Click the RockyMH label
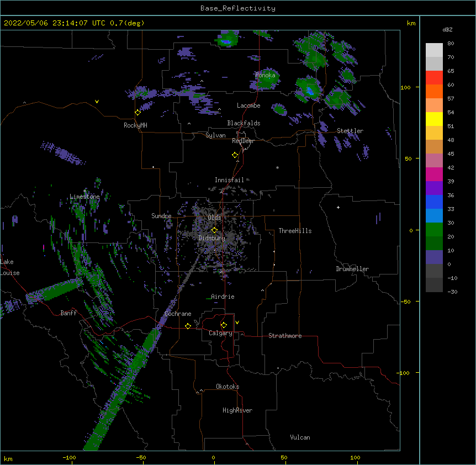This screenshot has width=476, height=465. point(135,125)
